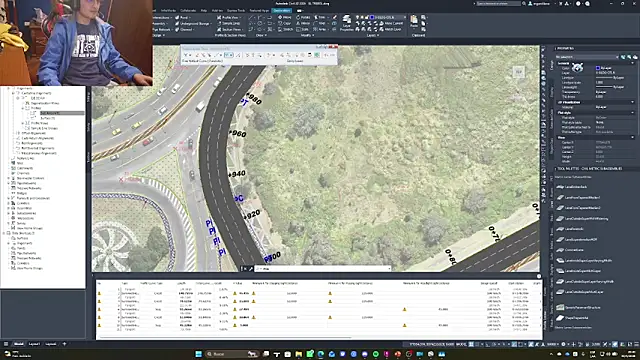The height and width of the screenshot is (360, 640).
Task: Open Layer Properties manager
Action: (x=347, y=23)
